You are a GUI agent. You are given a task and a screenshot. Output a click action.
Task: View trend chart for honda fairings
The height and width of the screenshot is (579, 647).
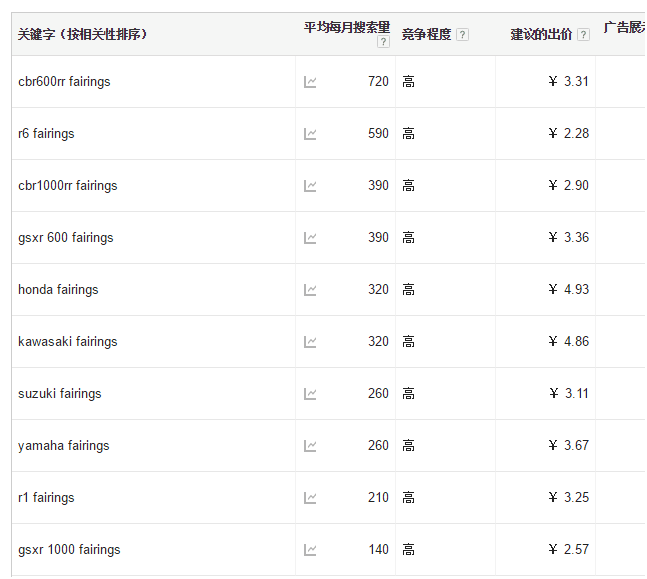point(310,290)
